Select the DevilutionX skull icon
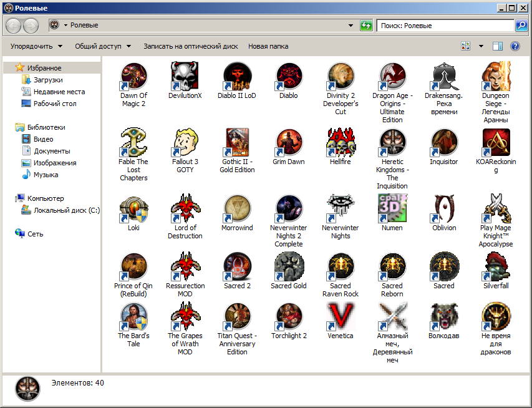This screenshot has height=408, width=532. click(185, 76)
